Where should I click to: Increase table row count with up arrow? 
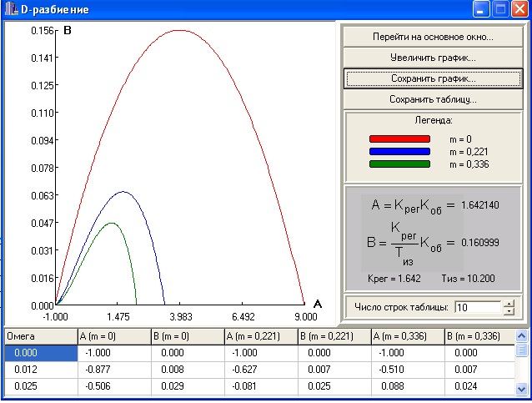click(509, 304)
